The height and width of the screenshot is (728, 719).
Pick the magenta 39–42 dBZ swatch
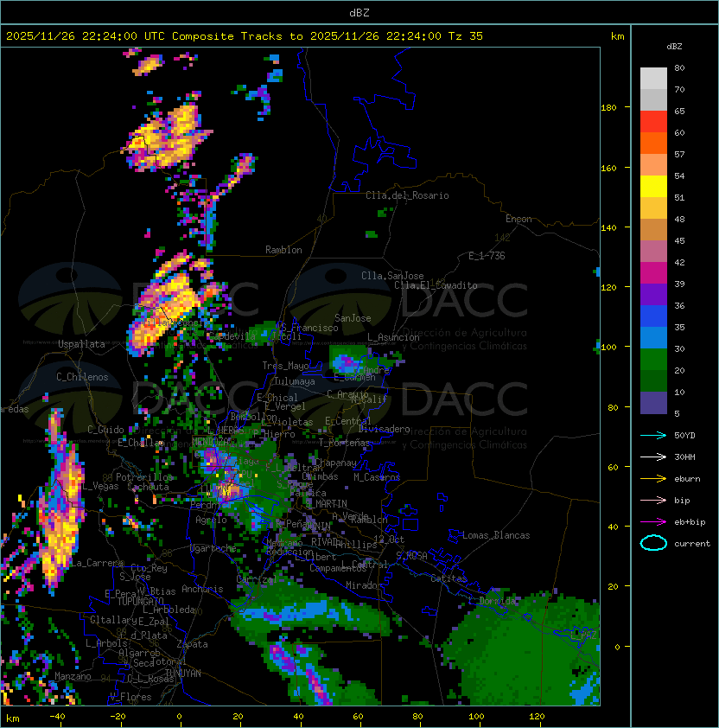(x=653, y=272)
